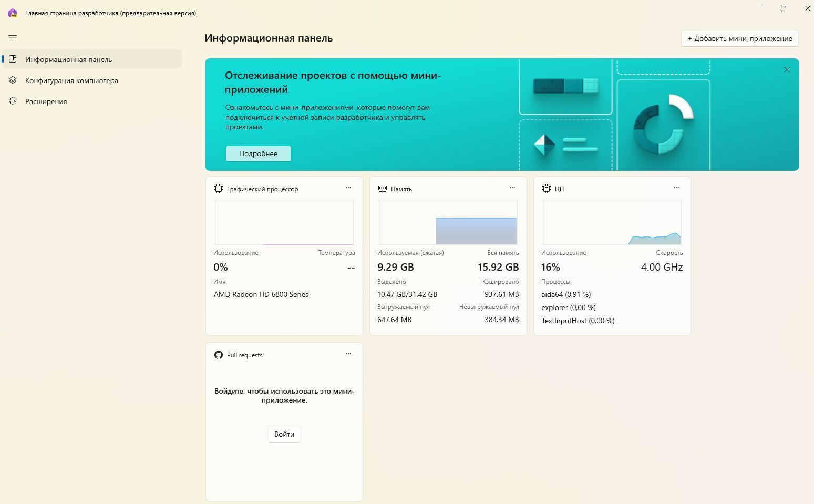The width and height of the screenshot is (814, 504).
Task: Open more options for Графический процессор widget
Action: pos(348,188)
